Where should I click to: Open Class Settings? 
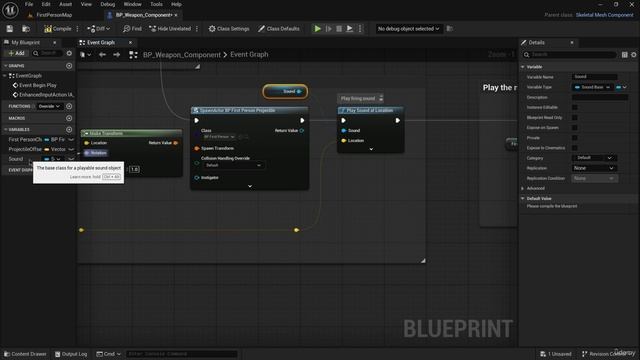(x=229, y=29)
